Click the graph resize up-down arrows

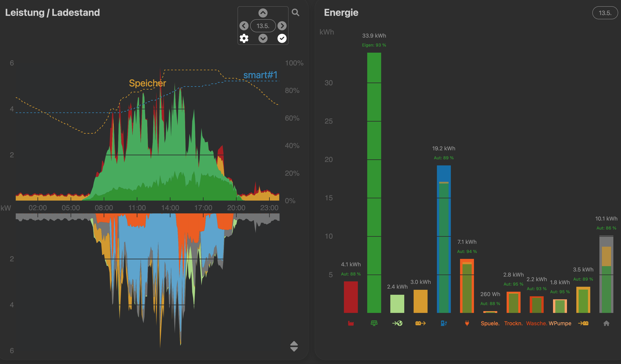(294, 346)
